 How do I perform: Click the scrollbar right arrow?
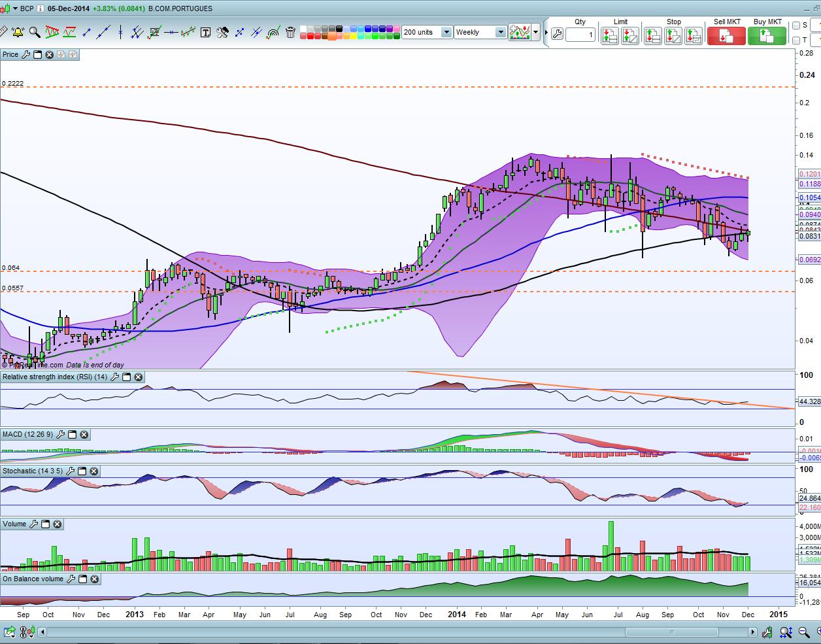coord(752,632)
